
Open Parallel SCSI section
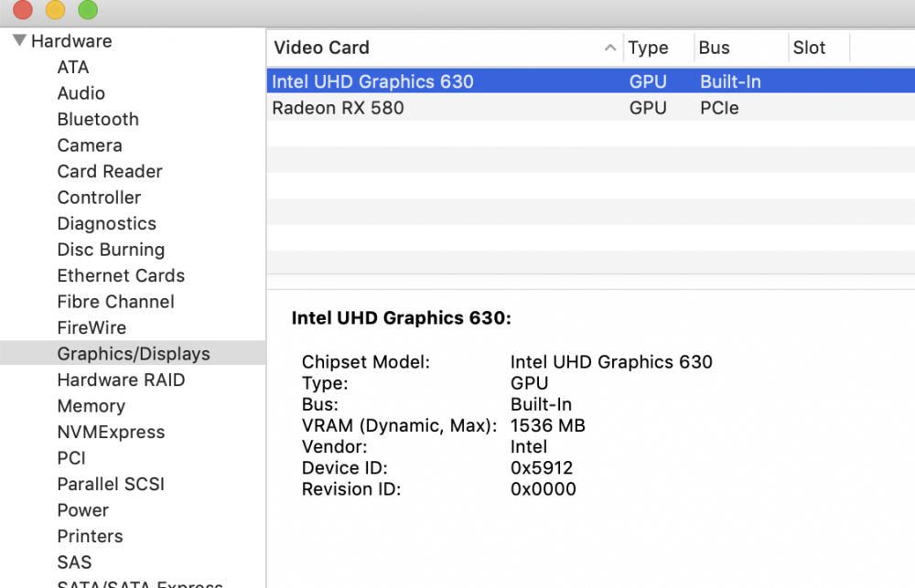(x=111, y=484)
